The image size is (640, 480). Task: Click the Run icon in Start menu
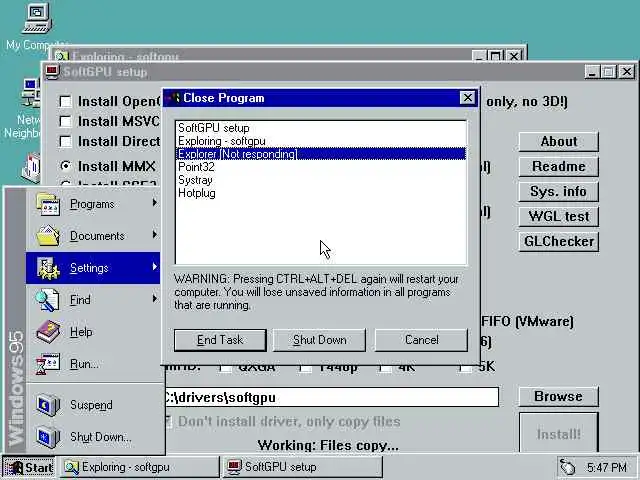(48, 364)
